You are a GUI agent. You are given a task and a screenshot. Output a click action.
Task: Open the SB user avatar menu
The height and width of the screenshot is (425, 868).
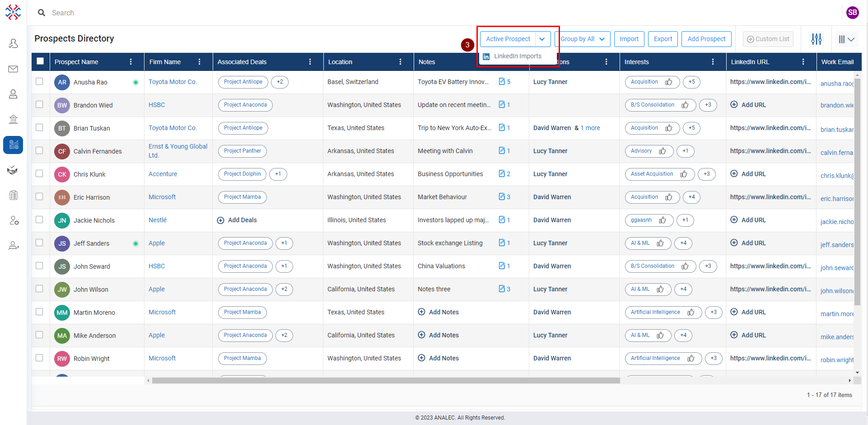click(852, 13)
